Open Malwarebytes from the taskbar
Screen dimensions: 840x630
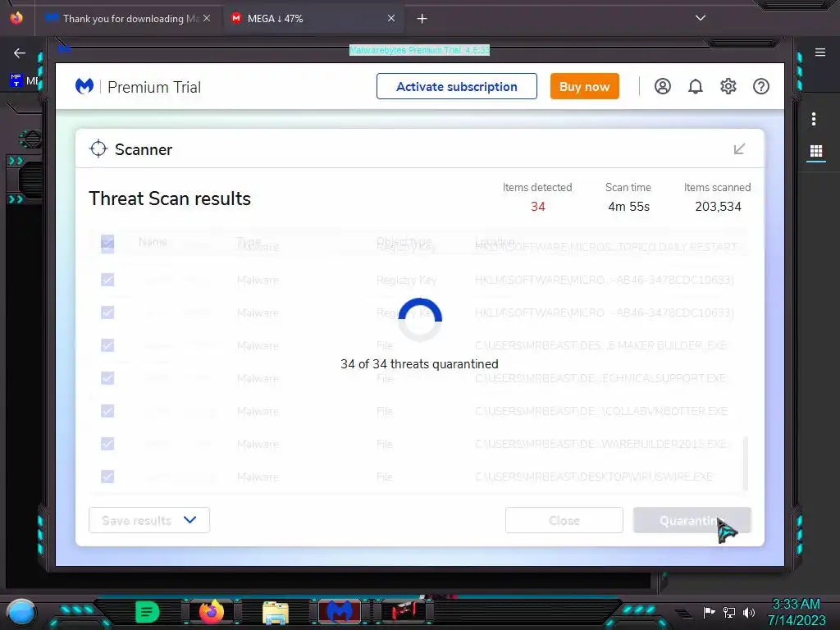point(339,611)
